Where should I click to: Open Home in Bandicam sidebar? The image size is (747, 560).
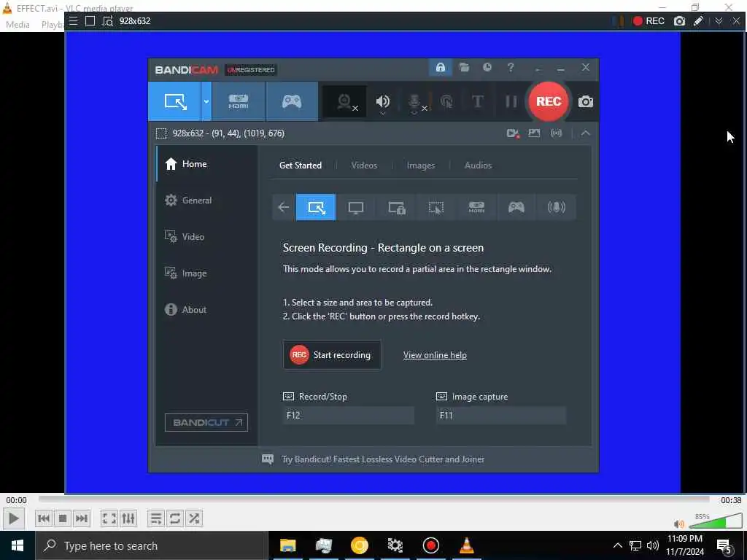206,164
